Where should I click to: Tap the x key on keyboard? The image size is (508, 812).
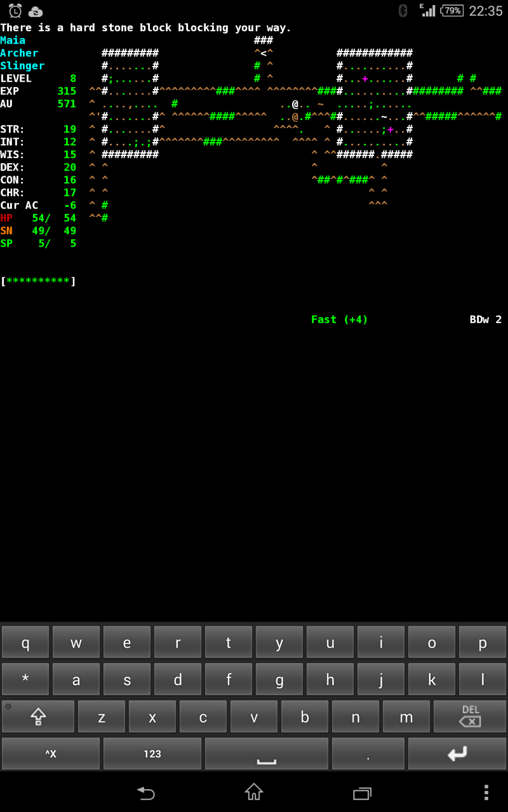click(x=152, y=717)
